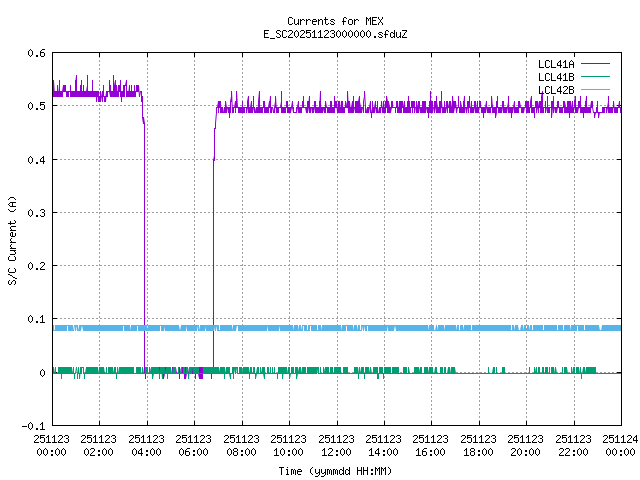
Task: Click the "Time (yymmdd HH:MM)" x-axis label
Action: tap(335, 469)
